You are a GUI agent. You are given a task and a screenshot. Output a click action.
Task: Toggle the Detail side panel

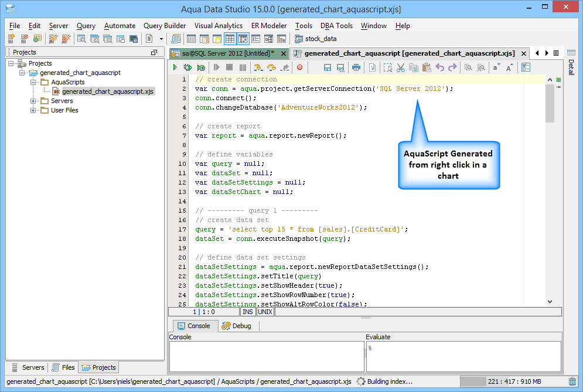(571, 67)
